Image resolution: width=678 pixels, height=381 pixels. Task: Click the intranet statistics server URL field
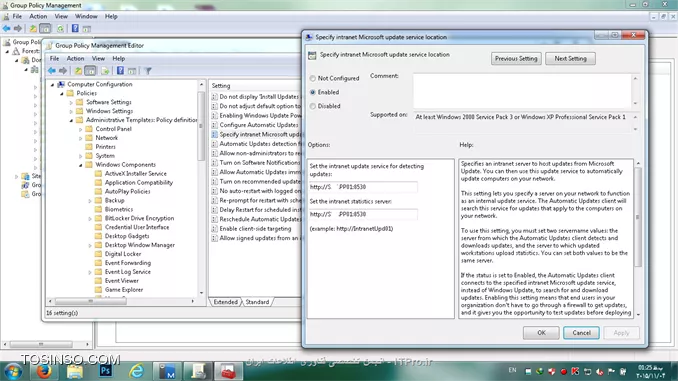[363, 214]
